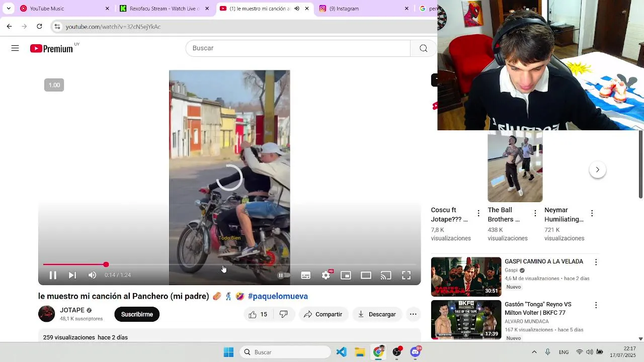
Task: Open JOTAPE channel avatar
Action: 47,314
